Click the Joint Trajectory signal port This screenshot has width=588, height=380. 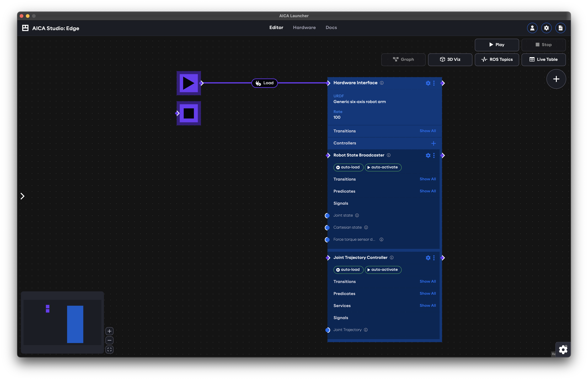[x=328, y=330]
